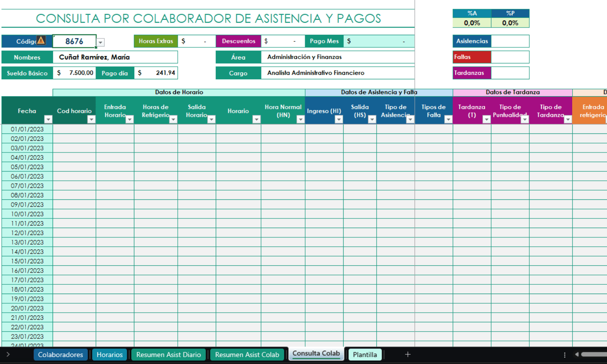Click the red Faltas label
This screenshot has width=607, height=364.
click(472, 57)
